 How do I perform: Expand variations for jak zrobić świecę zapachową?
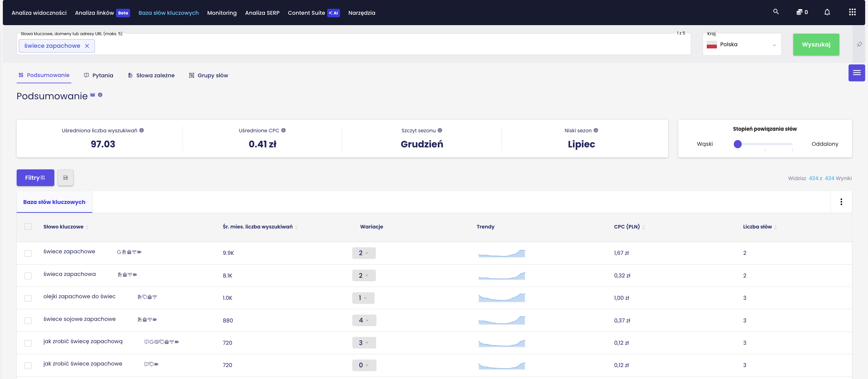coord(364,343)
